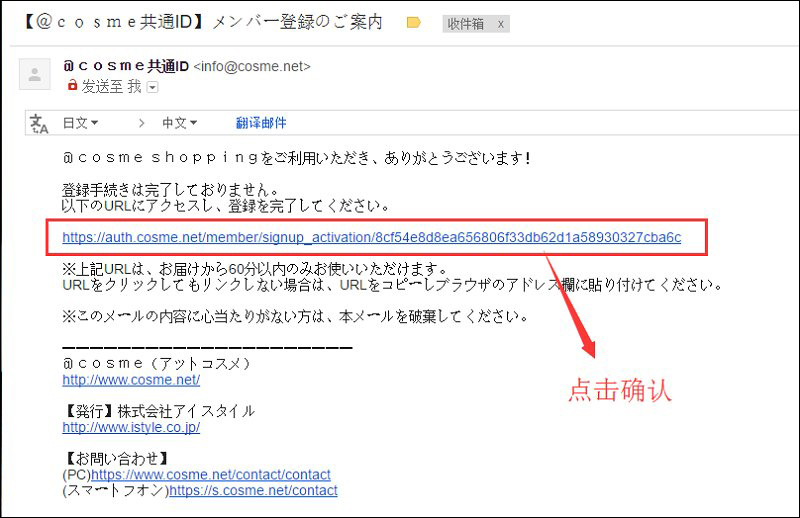
Task: Click the yellow importance marker icon
Action: pos(414,23)
